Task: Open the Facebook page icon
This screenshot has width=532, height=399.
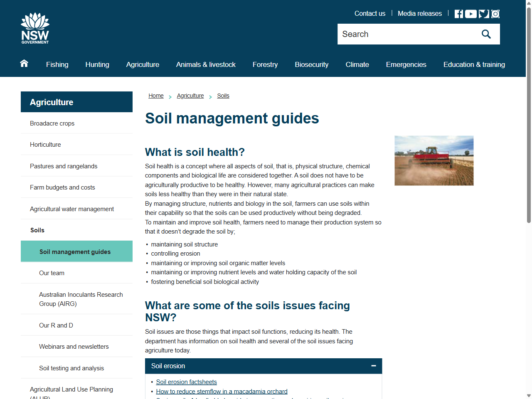Action: click(458, 13)
